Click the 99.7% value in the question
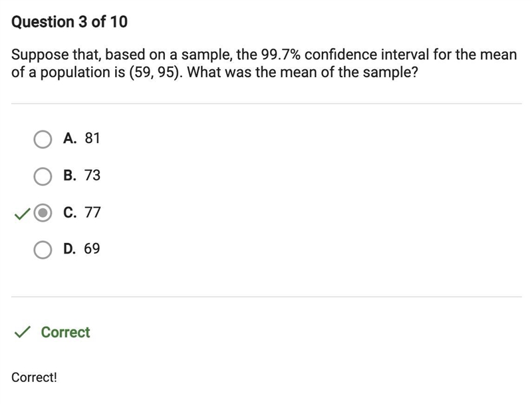The image size is (532, 404). pos(281,55)
